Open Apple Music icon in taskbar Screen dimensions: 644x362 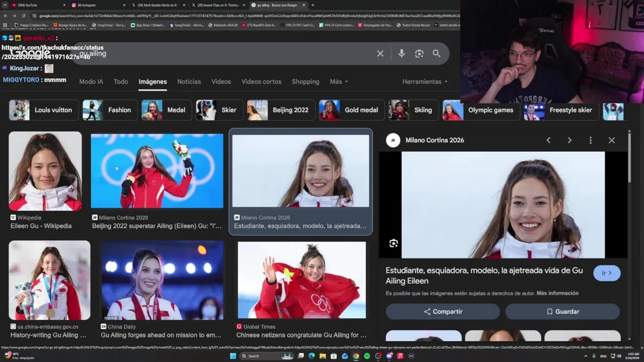pyautogui.click(x=400, y=356)
